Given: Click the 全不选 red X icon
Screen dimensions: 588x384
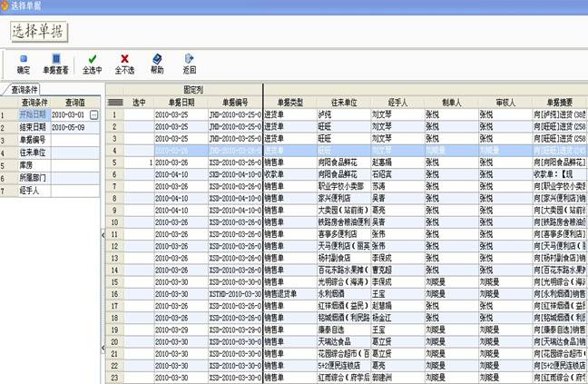Looking at the screenshot, I should [124, 64].
